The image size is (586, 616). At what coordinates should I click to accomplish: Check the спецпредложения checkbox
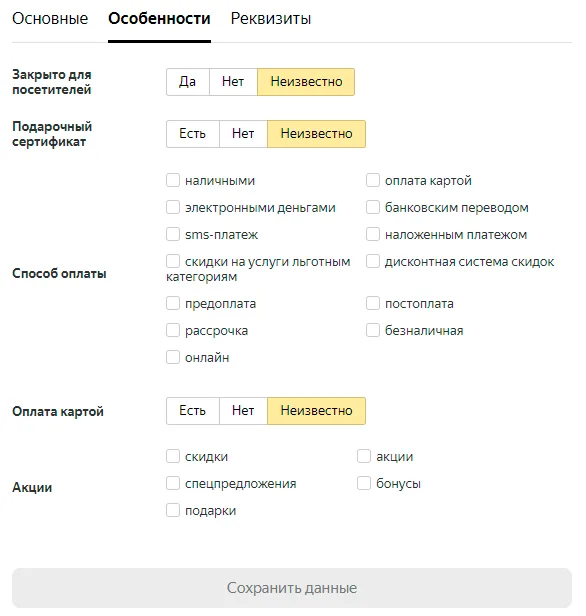click(x=173, y=483)
